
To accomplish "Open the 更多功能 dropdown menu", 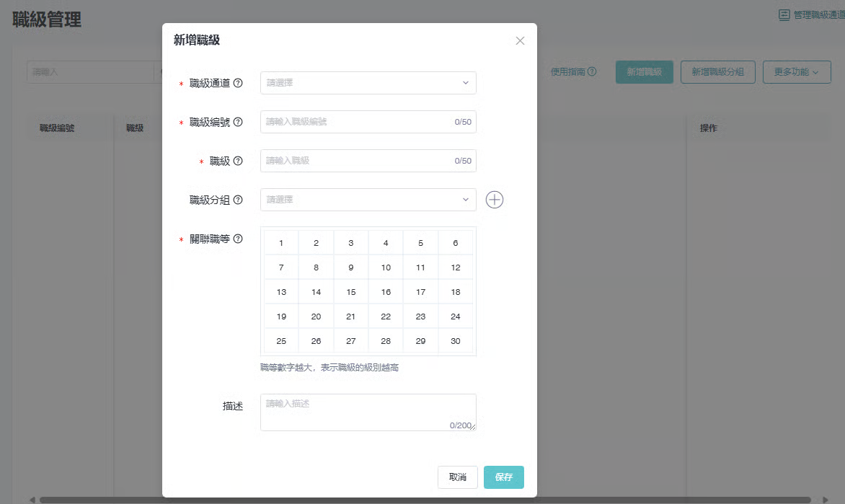I will pos(796,72).
